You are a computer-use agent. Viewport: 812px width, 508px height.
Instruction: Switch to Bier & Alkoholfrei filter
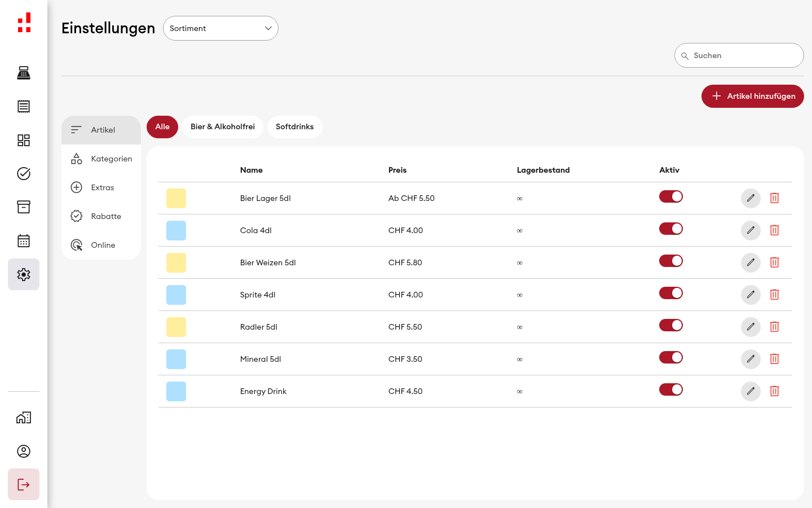(x=223, y=127)
